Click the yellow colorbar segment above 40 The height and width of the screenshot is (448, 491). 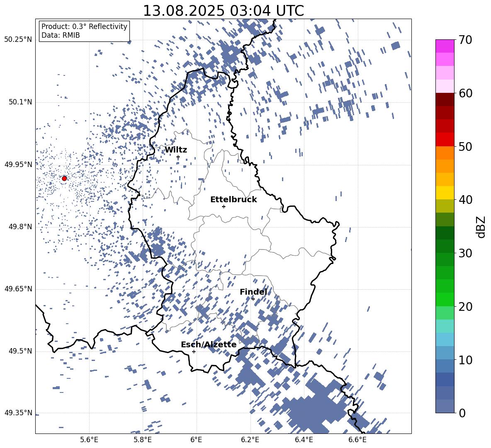pyautogui.click(x=445, y=193)
